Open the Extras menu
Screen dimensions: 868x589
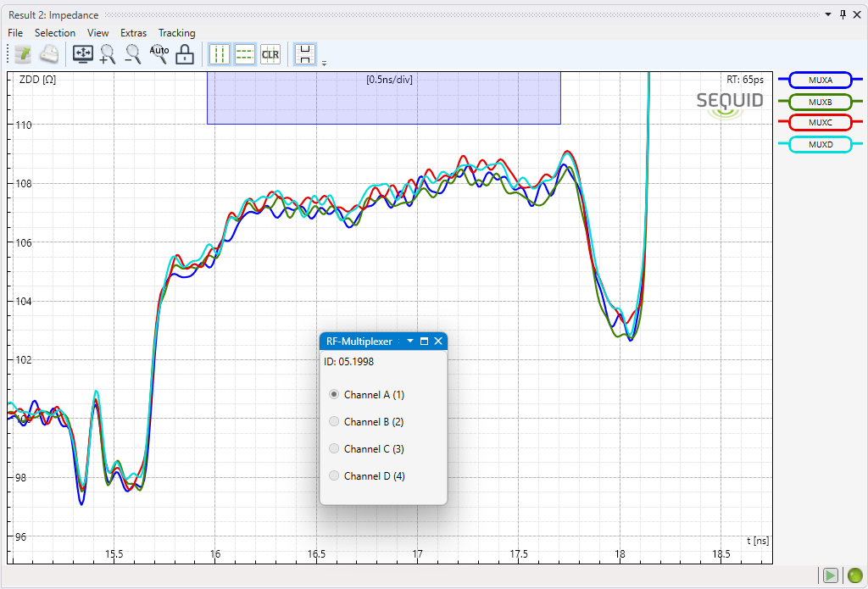pos(133,33)
